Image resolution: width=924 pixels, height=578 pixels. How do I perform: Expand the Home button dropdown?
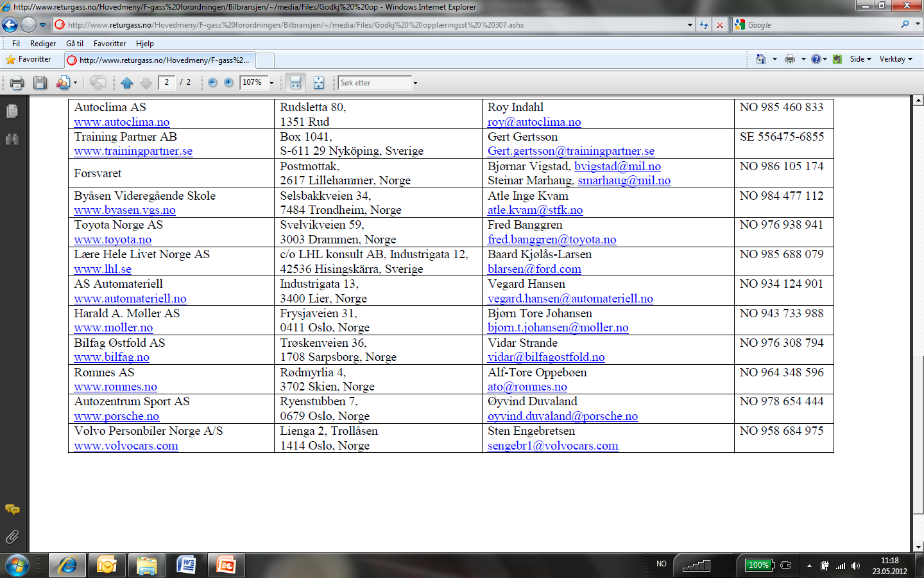coord(774,59)
